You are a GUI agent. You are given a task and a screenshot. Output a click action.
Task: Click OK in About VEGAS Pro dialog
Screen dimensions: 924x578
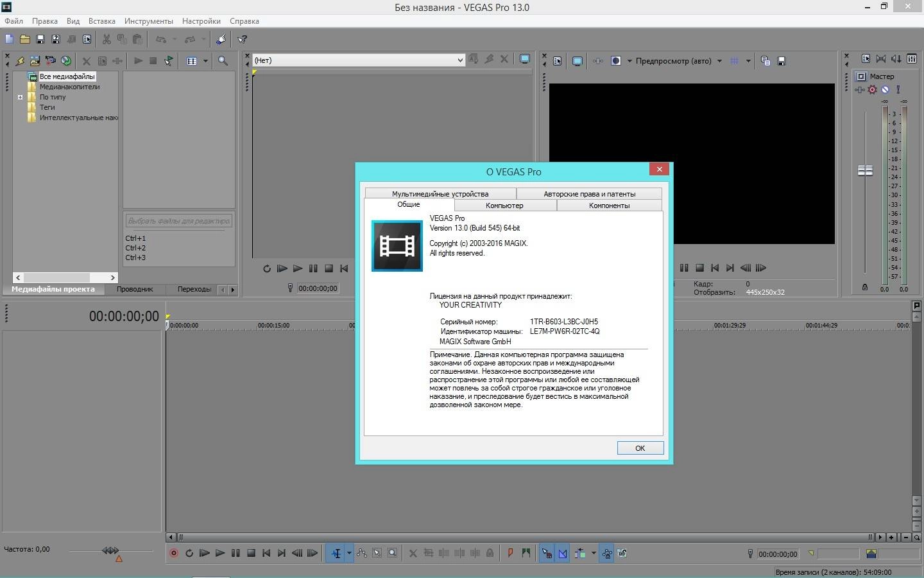click(x=640, y=448)
